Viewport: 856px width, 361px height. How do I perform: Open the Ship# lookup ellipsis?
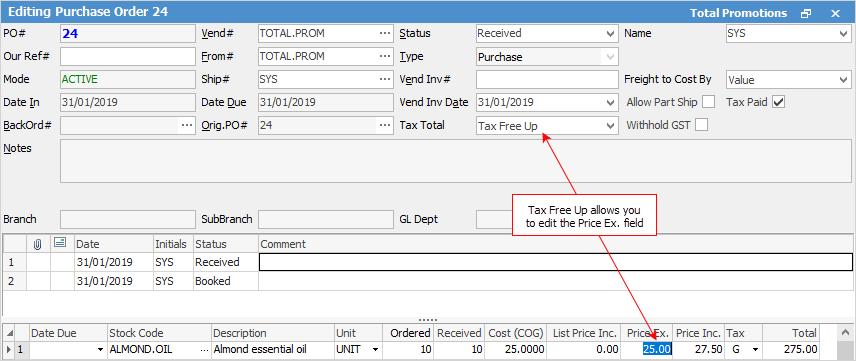click(385, 79)
